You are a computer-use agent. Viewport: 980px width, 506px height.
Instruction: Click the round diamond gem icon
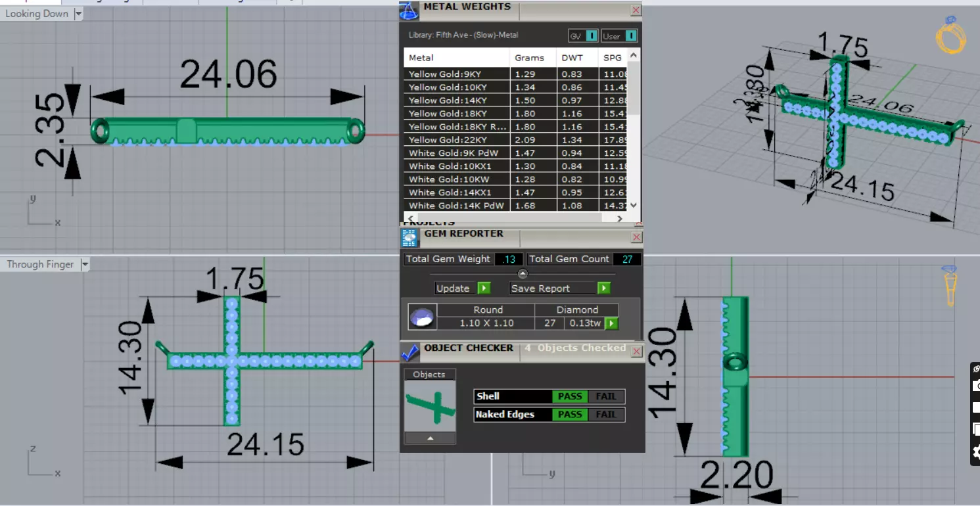coord(421,317)
